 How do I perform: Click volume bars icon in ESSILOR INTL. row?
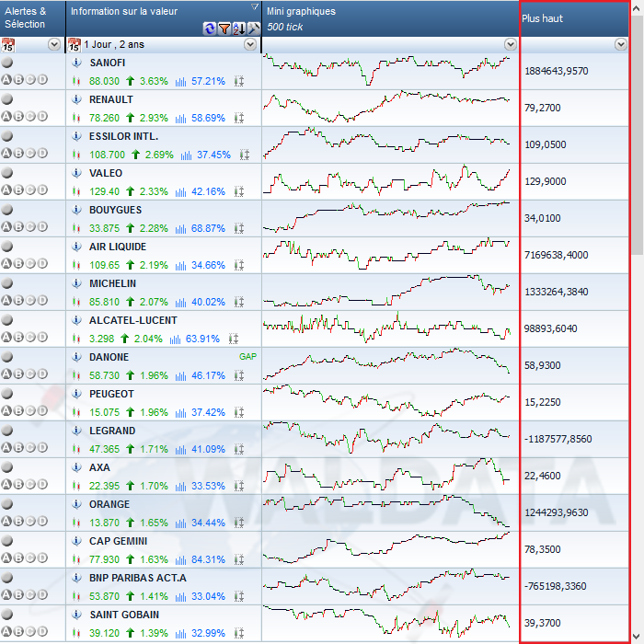tap(186, 155)
